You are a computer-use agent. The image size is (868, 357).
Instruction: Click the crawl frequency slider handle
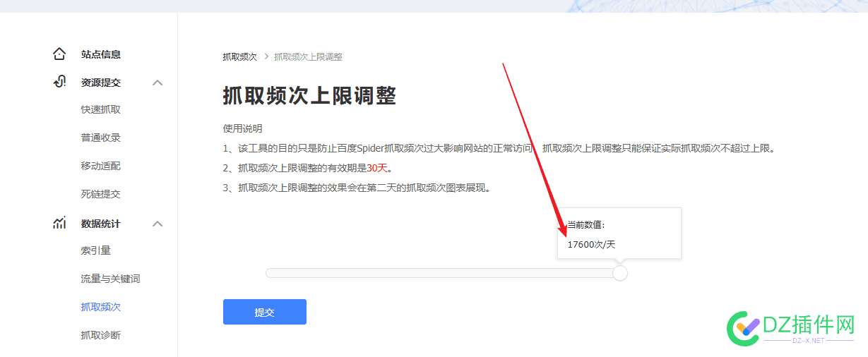[x=620, y=273]
